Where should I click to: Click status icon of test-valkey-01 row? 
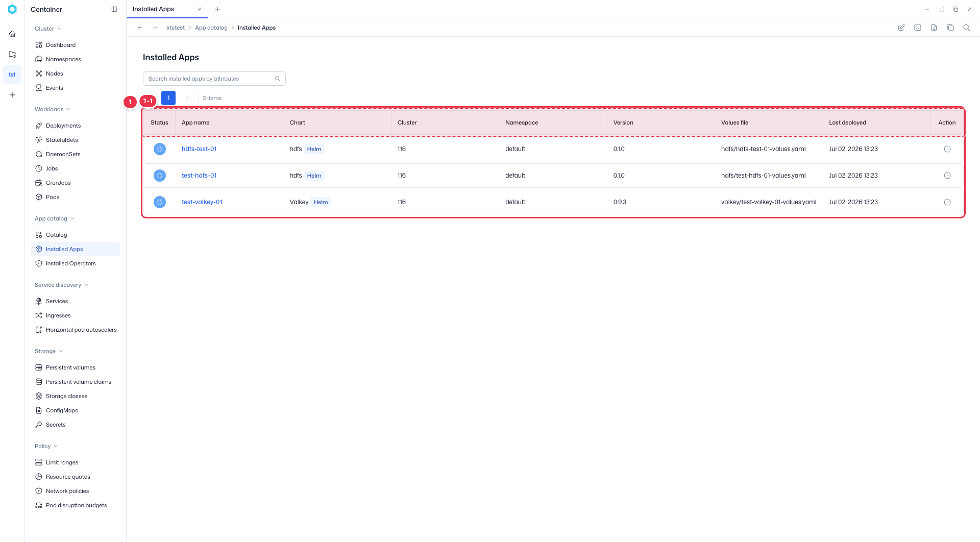click(160, 202)
